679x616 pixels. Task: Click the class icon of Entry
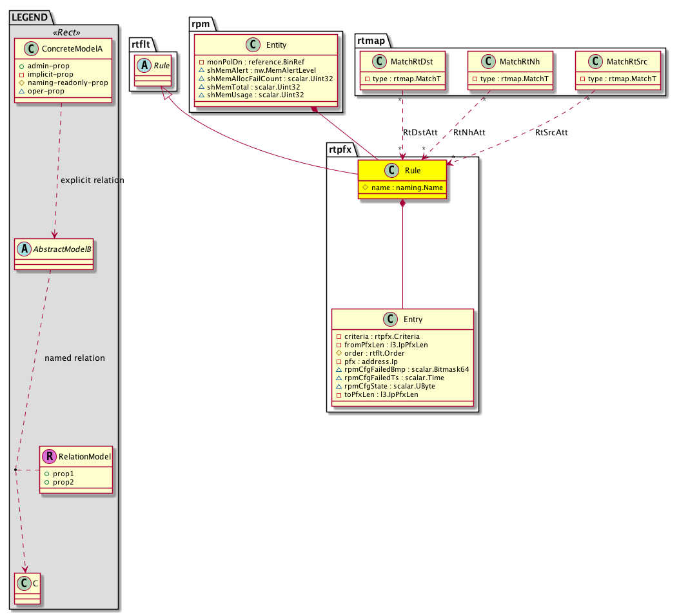coord(389,319)
